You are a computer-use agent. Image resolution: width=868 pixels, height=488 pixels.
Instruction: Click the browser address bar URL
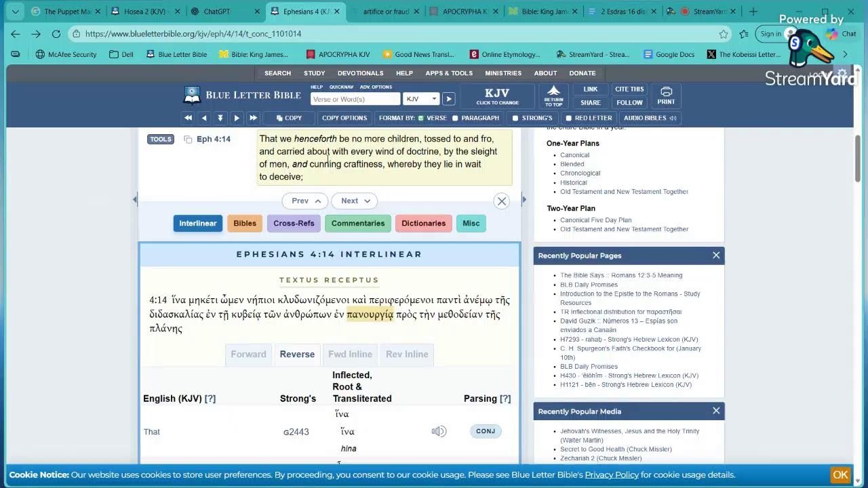(x=193, y=34)
